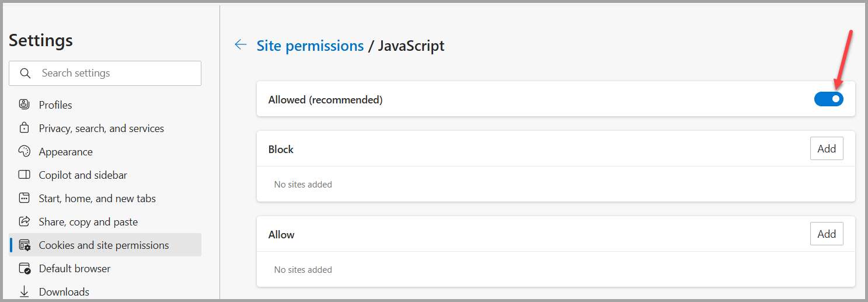Click the Start, home, new tabs icon
868x302 pixels.
[24, 198]
